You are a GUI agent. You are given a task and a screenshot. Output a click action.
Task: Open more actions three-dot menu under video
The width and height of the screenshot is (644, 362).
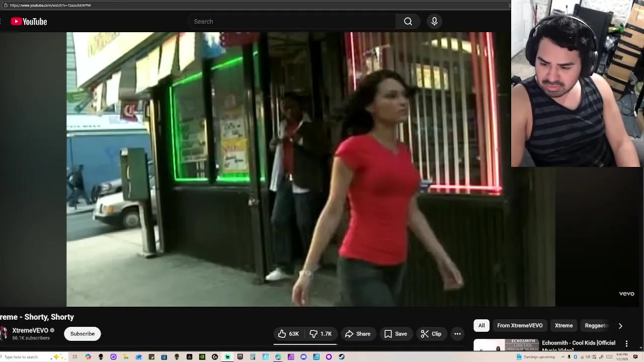(457, 334)
